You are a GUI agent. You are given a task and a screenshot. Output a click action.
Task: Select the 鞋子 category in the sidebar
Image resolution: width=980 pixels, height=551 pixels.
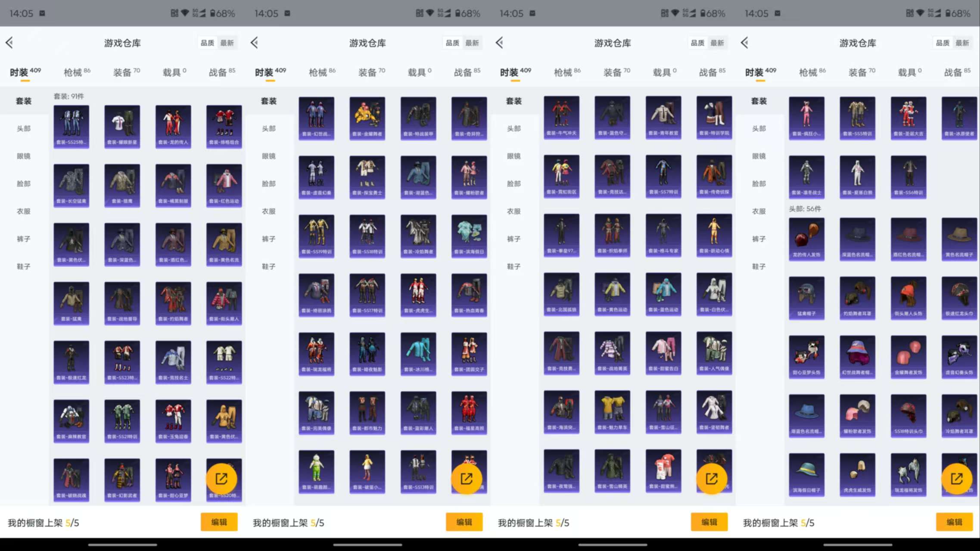click(x=23, y=266)
